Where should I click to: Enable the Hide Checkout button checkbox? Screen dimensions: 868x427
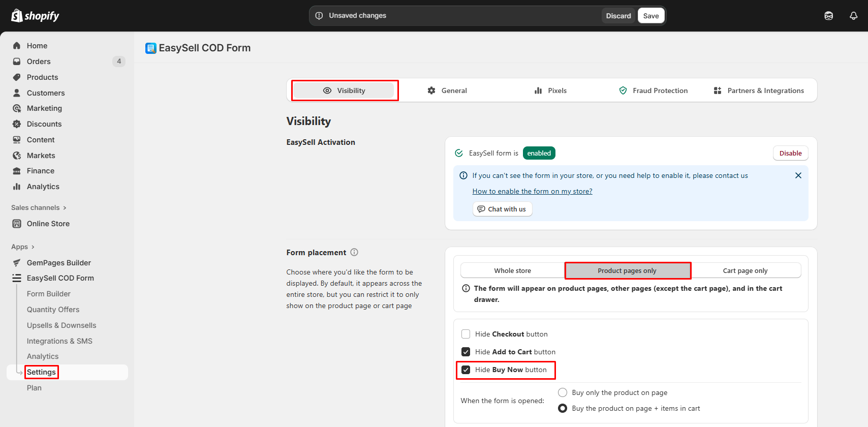[x=466, y=334]
